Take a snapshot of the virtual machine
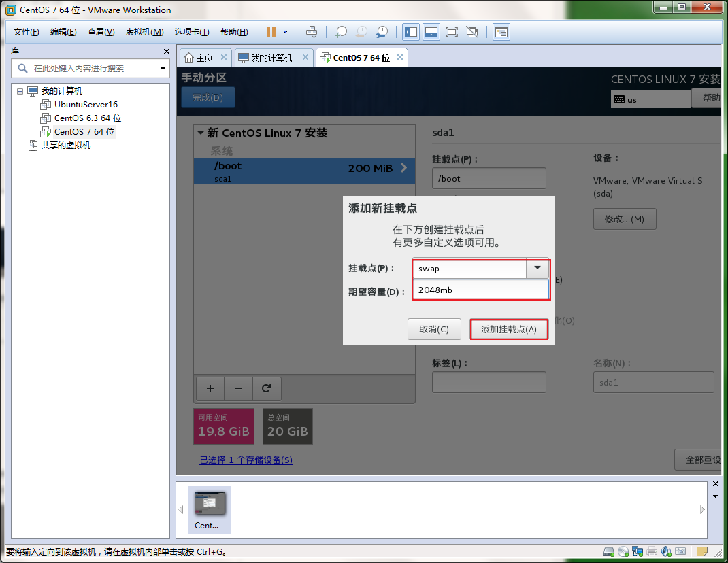Viewport: 728px width, 563px height. 341,32
